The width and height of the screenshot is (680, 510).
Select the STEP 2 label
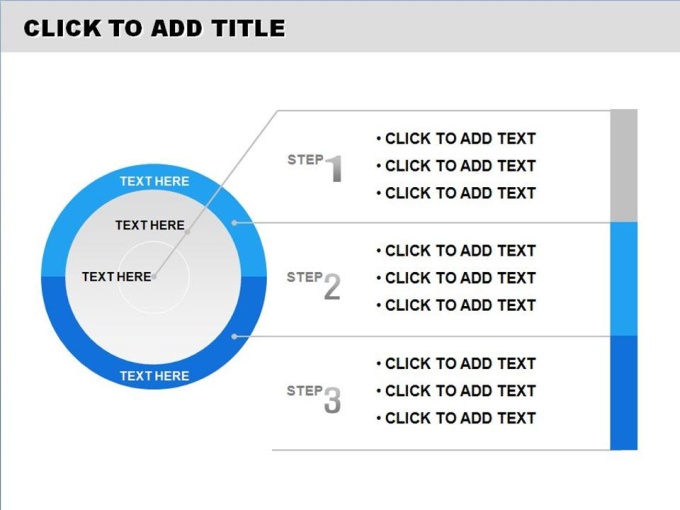pyautogui.click(x=314, y=285)
